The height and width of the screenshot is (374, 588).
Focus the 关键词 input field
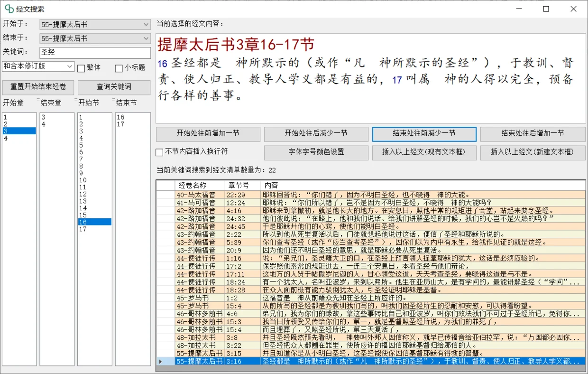[95, 52]
